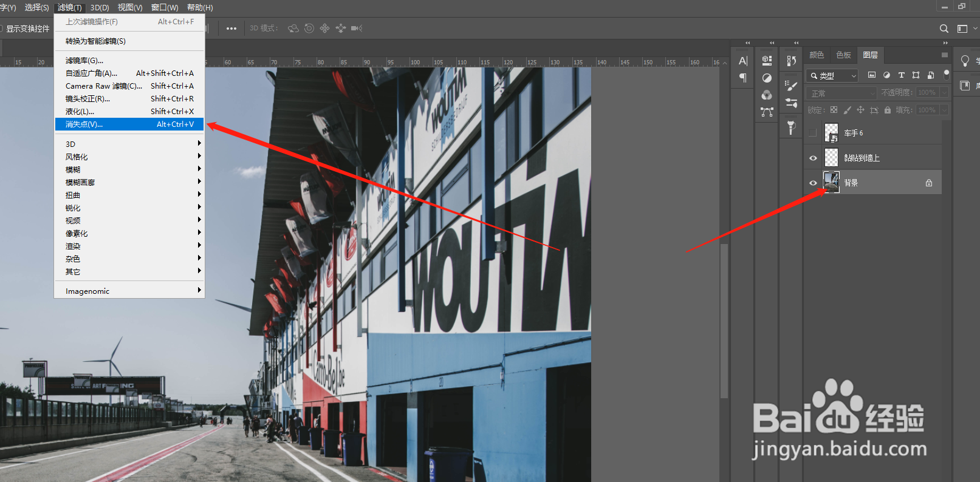Open the Brush Settings panel icon
This screenshot has height=482, width=980.
coord(791,86)
